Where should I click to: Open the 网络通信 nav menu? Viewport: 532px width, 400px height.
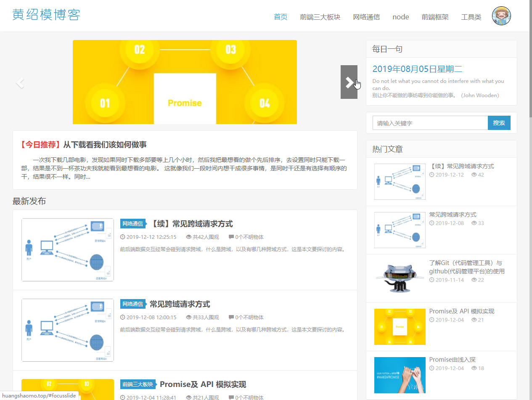coord(366,17)
